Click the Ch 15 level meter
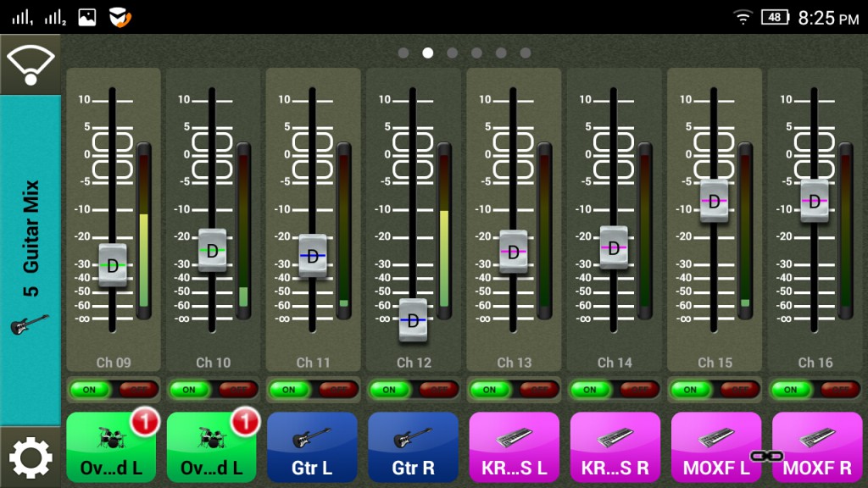This screenshot has width=868, height=488. [745, 230]
